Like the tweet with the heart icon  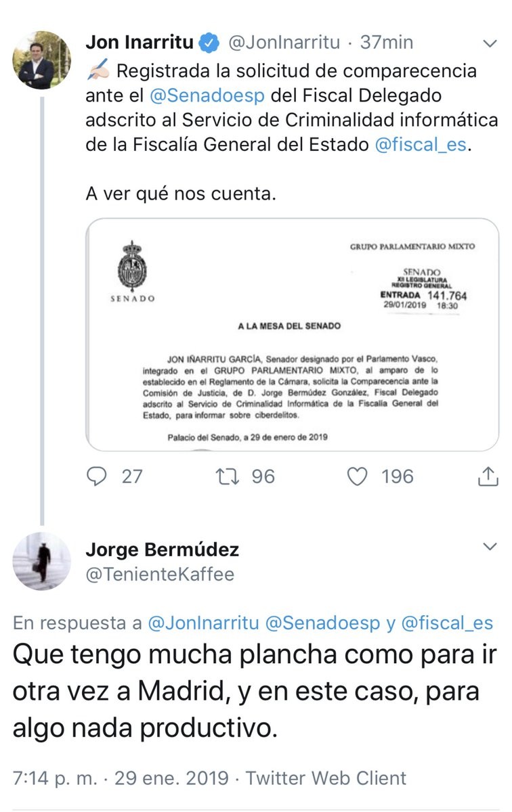pyautogui.click(x=357, y=476)
